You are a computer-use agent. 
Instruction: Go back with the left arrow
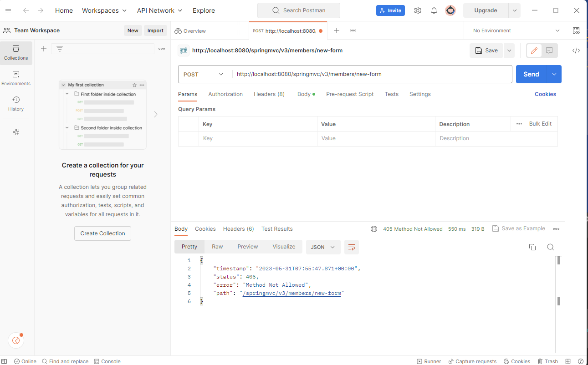(x=26, y=10)
